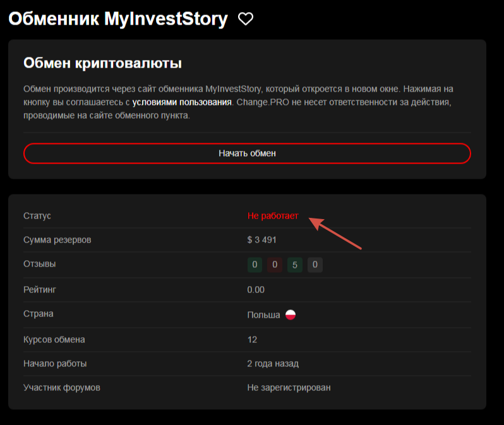Click the Обменник MyInvestStory page title
This screenshot has width=504, height=425.
[x=117, y=19]
